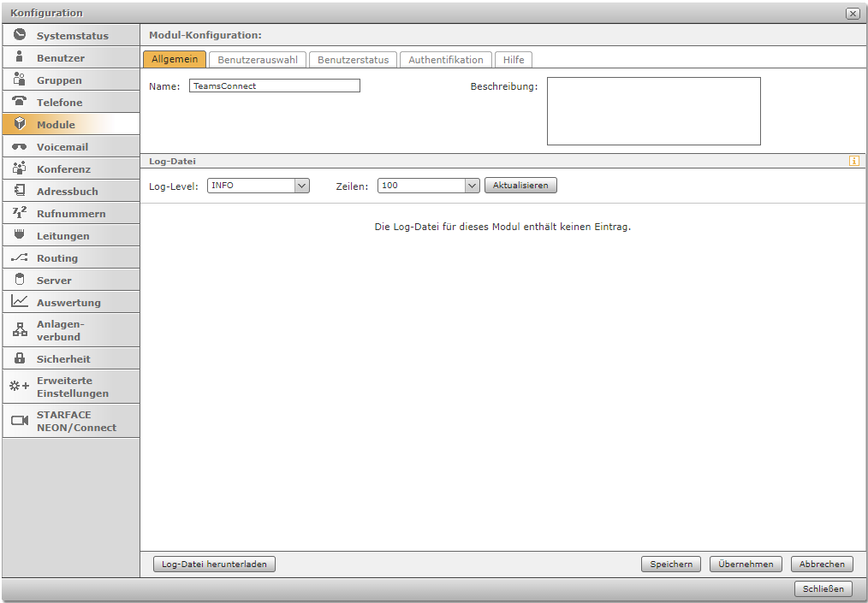Switch to the Benutzerauswahl tab

tap(257, 60)
